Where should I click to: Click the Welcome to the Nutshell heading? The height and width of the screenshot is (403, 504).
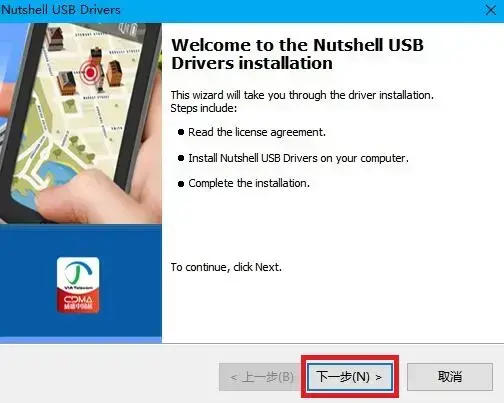tap(297, 54)
